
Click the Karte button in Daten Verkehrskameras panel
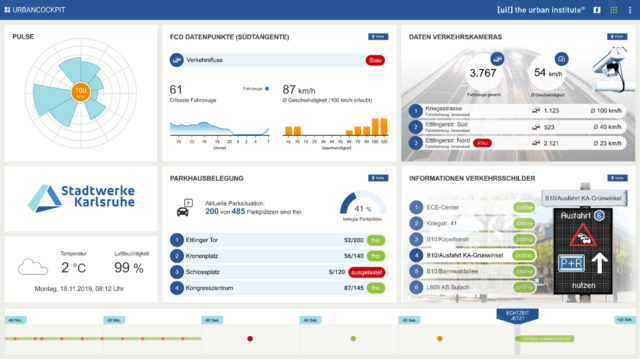point(617,37)
